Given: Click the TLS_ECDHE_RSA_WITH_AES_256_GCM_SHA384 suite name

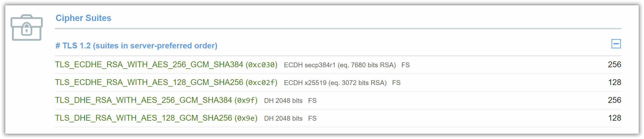Looking at the screenshot, I should tap(149, 65).
